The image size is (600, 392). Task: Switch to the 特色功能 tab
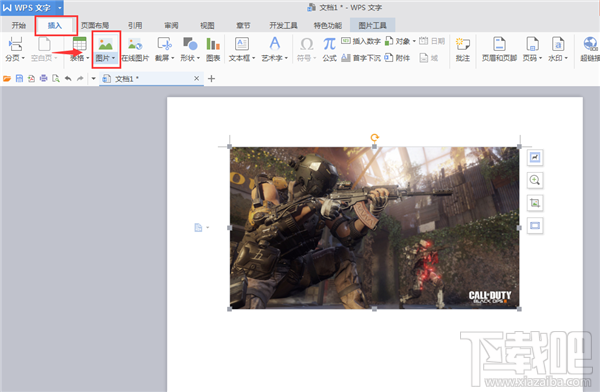pos(328,25)
